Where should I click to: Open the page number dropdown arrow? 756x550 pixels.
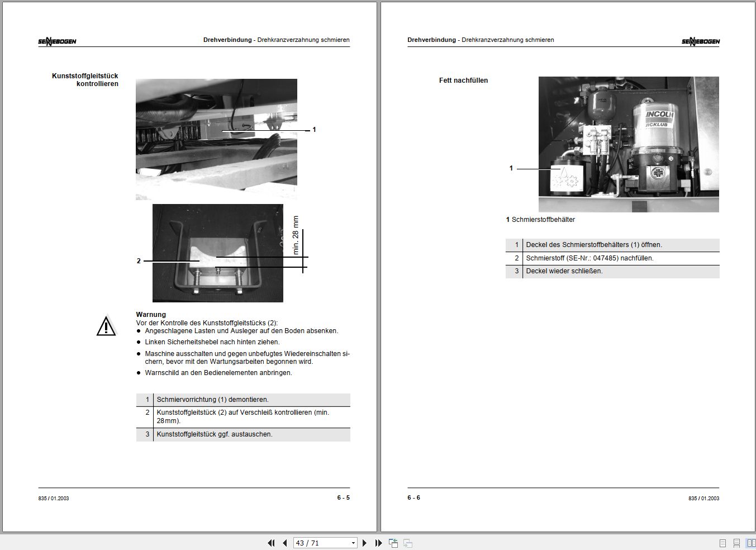coord(353,543)
